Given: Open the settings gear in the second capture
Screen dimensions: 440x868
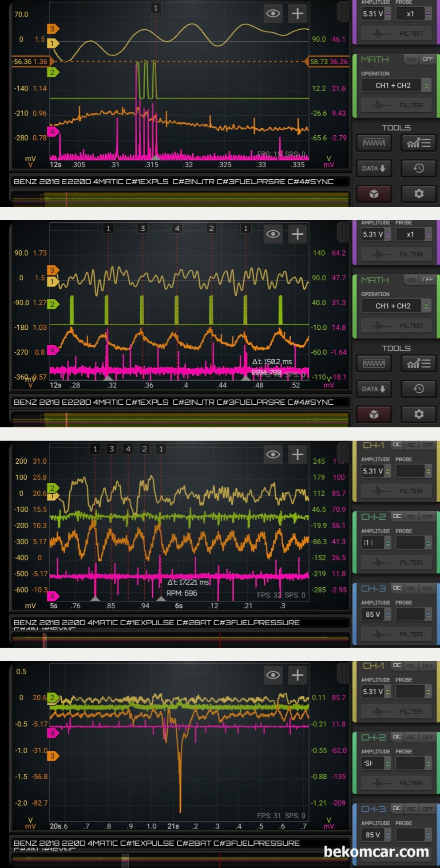Looking at the screenshot, I should click(419, 414).
